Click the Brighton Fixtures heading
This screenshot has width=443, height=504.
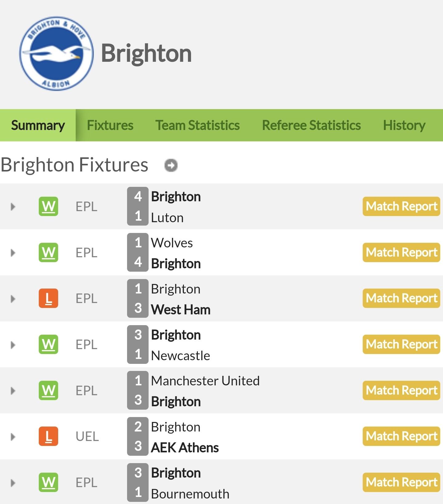click(74, 165)
